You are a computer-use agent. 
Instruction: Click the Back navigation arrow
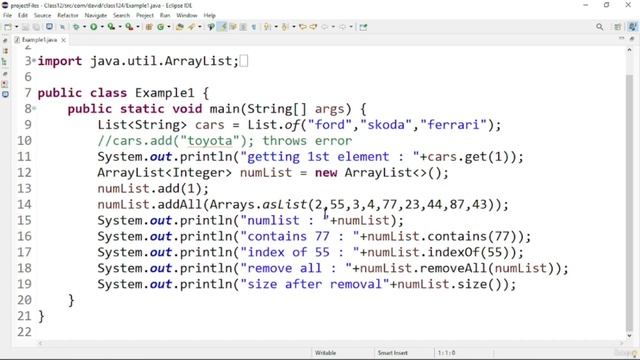(x=324, y=27)
